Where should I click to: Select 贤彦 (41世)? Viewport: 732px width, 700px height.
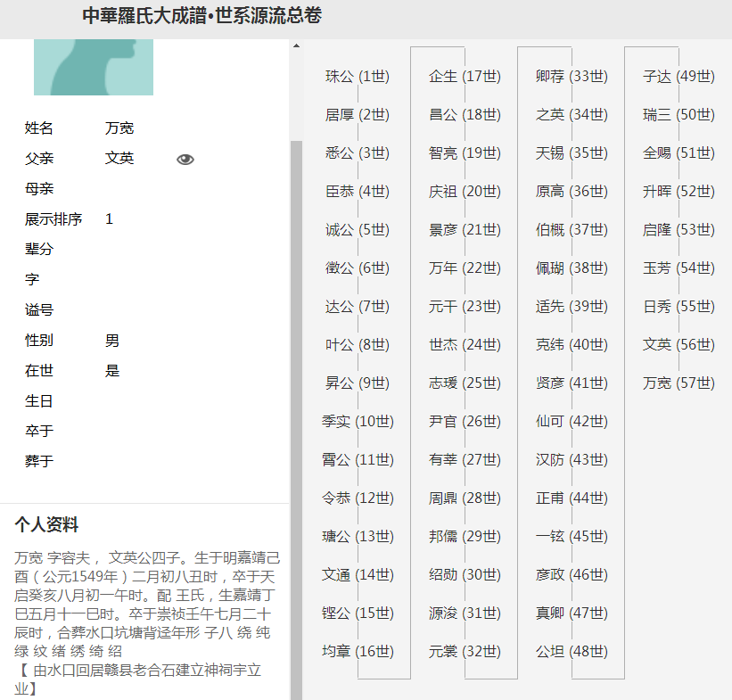(x=572, y=383)
